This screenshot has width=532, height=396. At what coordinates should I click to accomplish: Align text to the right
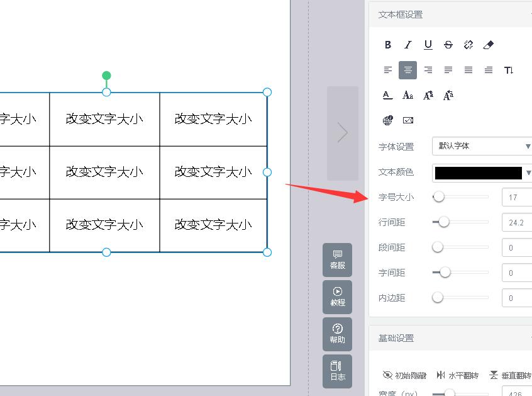coord(428,70)
